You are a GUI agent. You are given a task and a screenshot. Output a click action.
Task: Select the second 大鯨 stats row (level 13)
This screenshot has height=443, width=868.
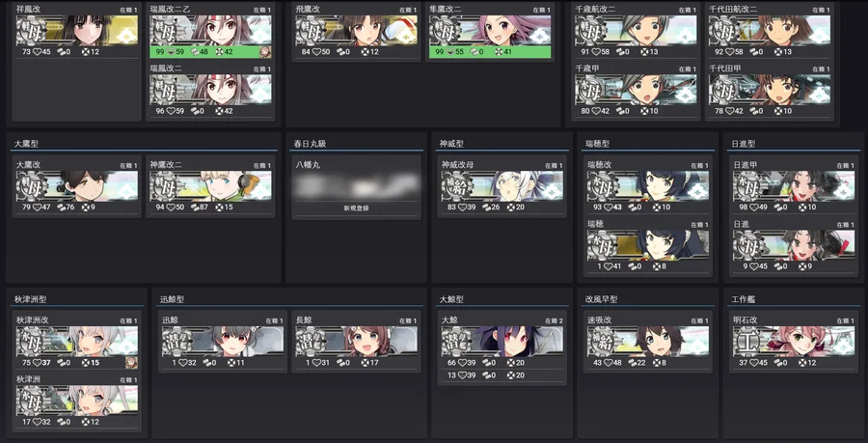[x=503, y=375]
